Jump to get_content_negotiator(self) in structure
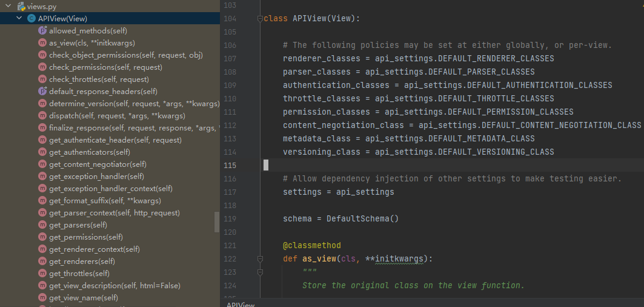This screenshot has width=644, height=307. click(x=98, y=164)
